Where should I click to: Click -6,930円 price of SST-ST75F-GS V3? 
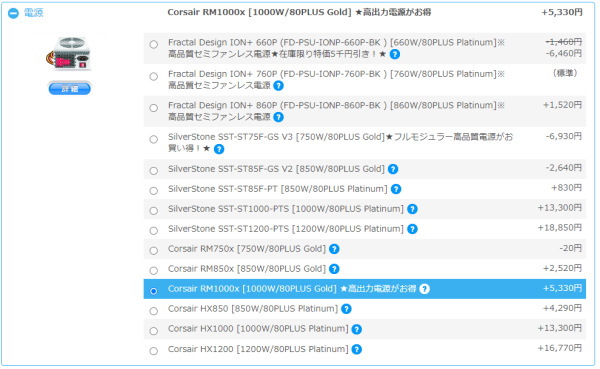coord(564,136)
